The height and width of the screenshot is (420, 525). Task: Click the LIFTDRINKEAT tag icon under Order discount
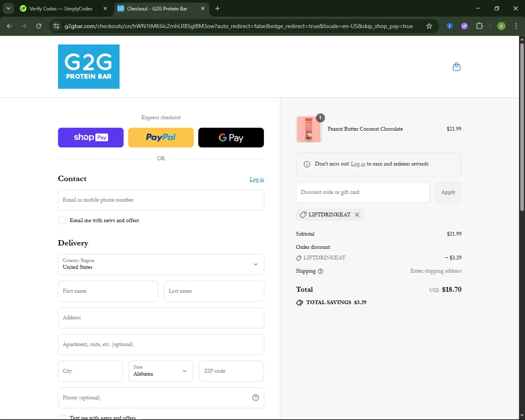299,258
